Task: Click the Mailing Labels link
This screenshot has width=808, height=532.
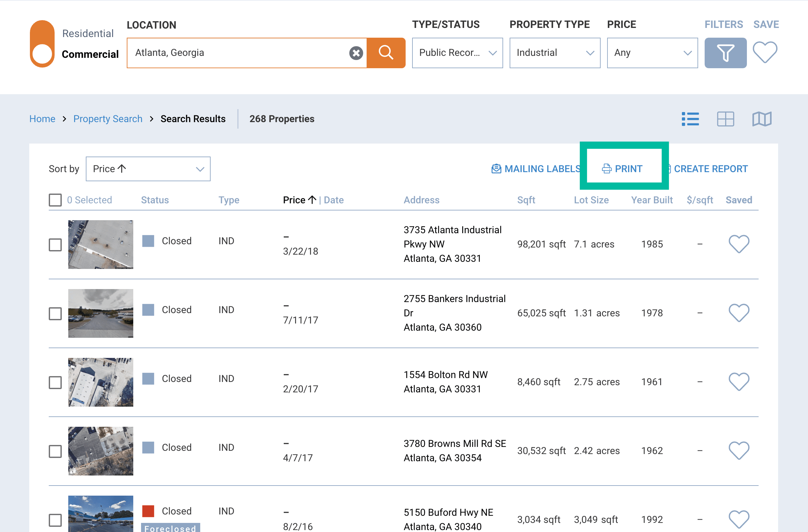Action: pos(536,169)
